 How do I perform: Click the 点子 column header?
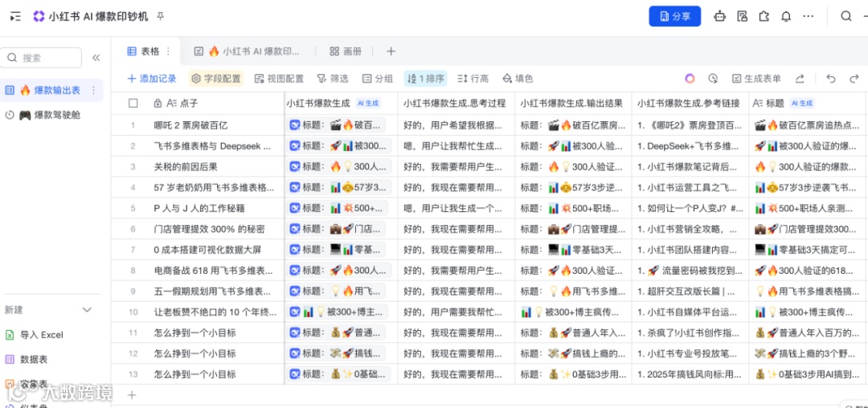216,103
